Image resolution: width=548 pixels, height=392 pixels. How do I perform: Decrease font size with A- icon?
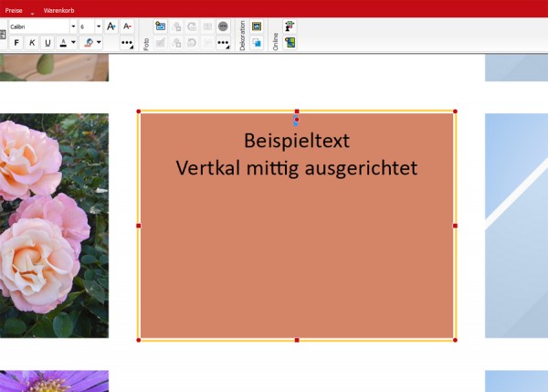(x=127, y=26)
